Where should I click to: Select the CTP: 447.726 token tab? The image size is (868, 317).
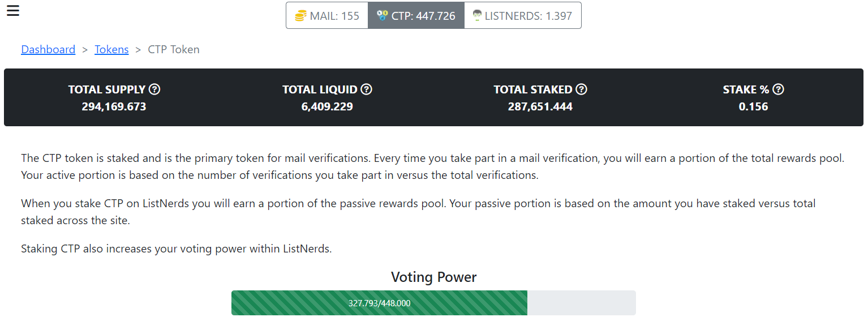tap(416, 15)
